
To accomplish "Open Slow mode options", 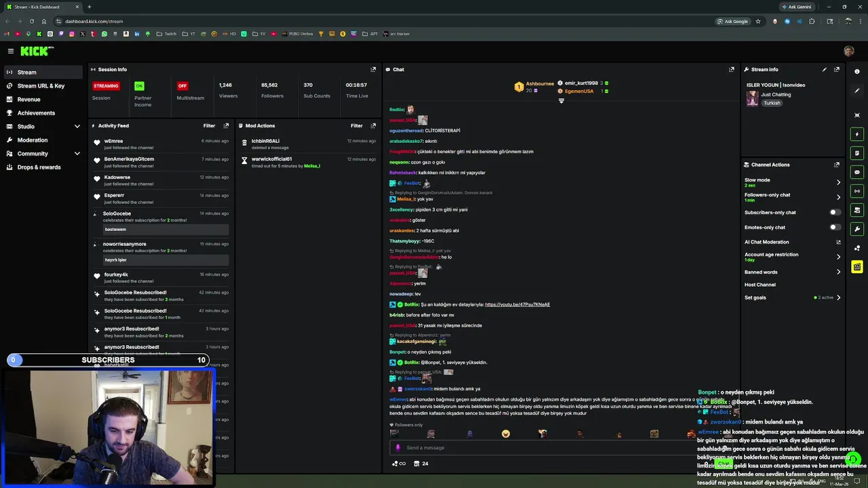I will point(792,182).
